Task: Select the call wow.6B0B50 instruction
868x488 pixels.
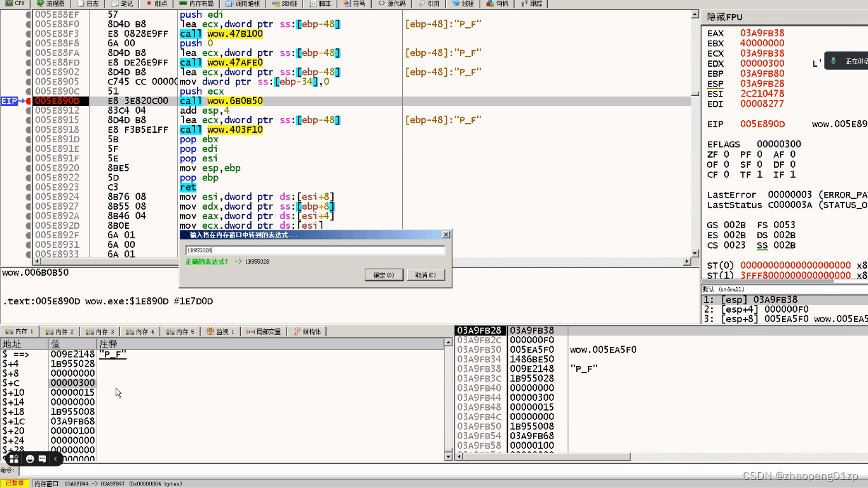Action: [221, 101]
